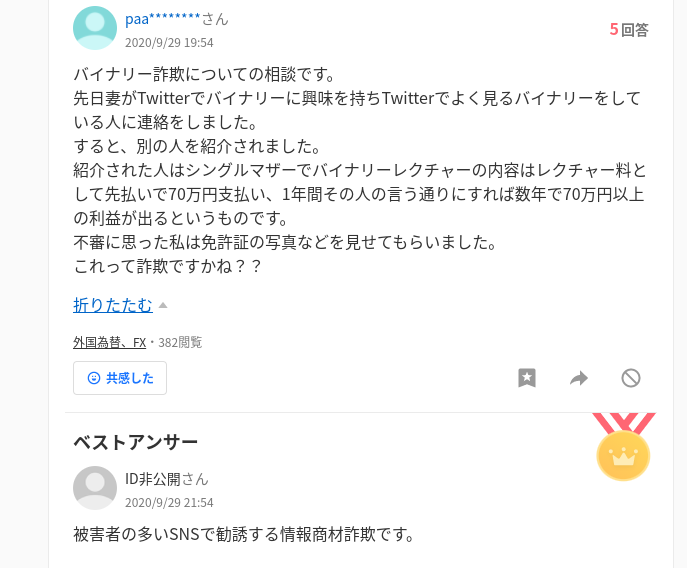Open the asker's teal profile avatar

pos(95,28)
